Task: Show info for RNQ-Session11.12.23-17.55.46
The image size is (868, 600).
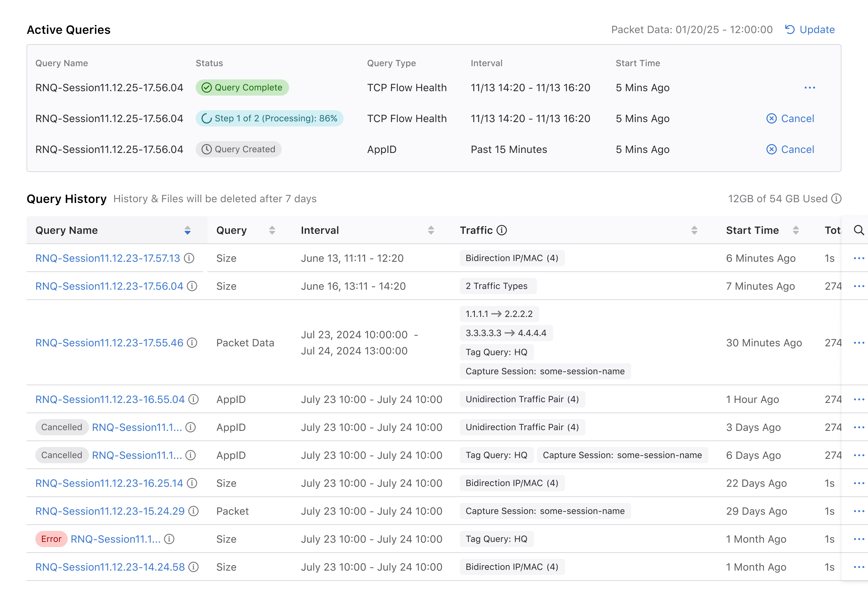Action: click(192, 343)
